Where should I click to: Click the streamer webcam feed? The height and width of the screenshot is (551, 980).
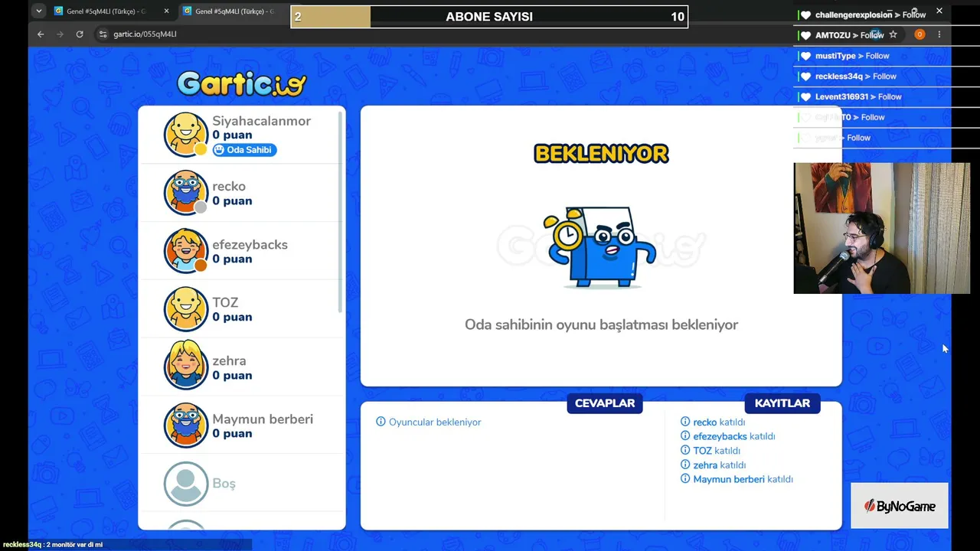(882, 228)
